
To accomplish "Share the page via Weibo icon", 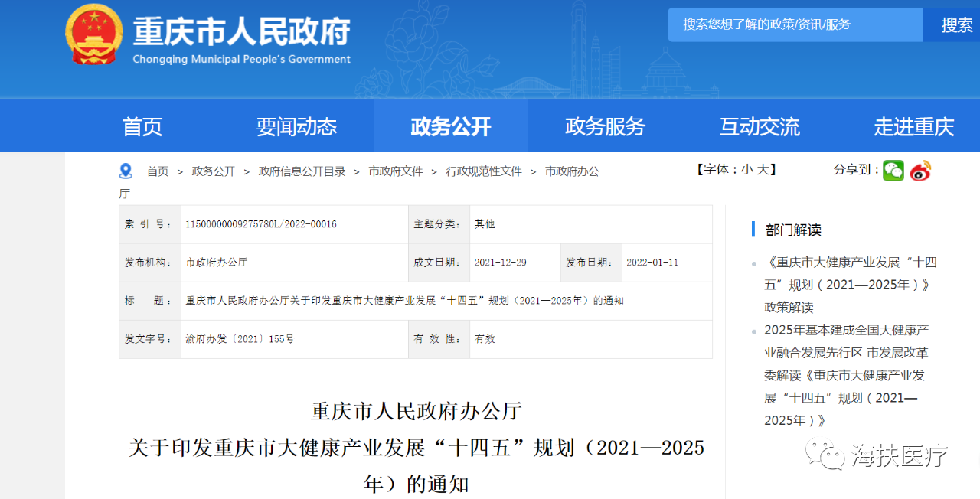I will (921, 171).
